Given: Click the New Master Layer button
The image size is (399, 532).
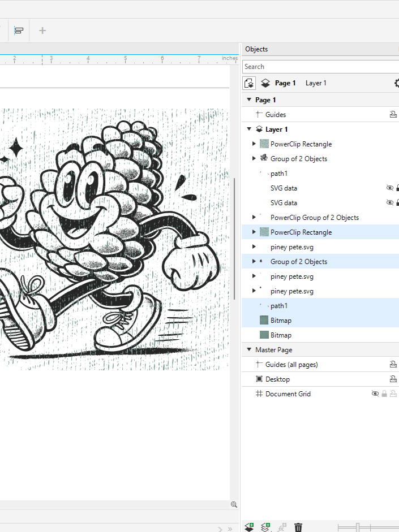Looking at the screenshot, I should point(265,527).
